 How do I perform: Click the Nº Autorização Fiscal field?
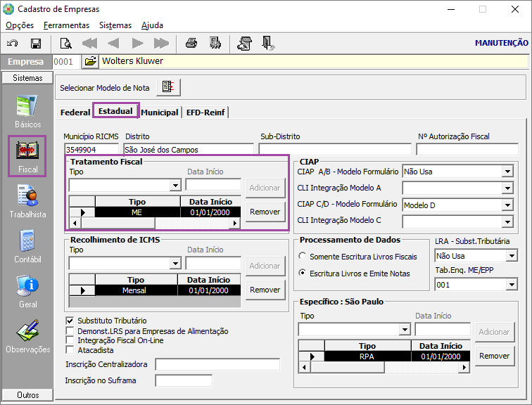467,150
